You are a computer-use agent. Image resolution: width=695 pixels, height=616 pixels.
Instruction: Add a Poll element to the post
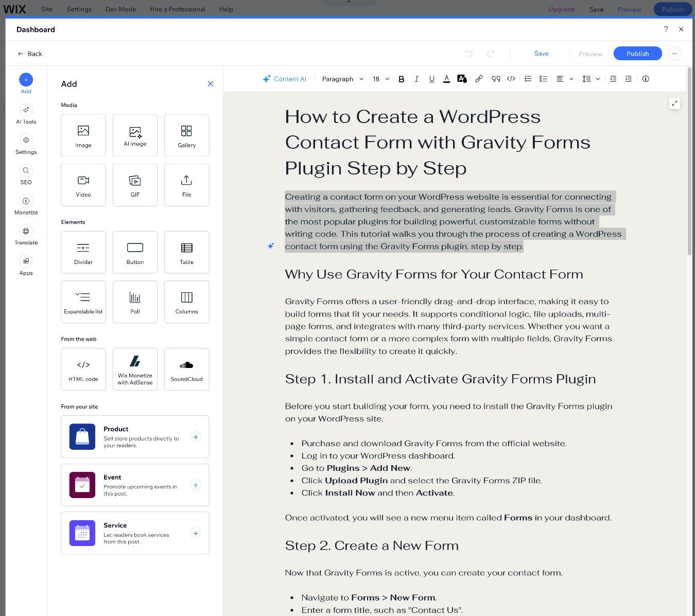coord(134,302)
